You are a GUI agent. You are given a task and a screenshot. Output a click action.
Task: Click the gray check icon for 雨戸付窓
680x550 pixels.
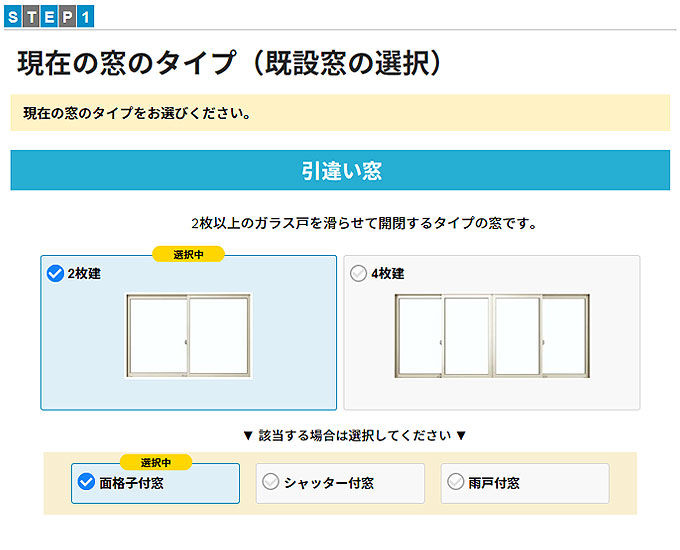click(455, 482)
